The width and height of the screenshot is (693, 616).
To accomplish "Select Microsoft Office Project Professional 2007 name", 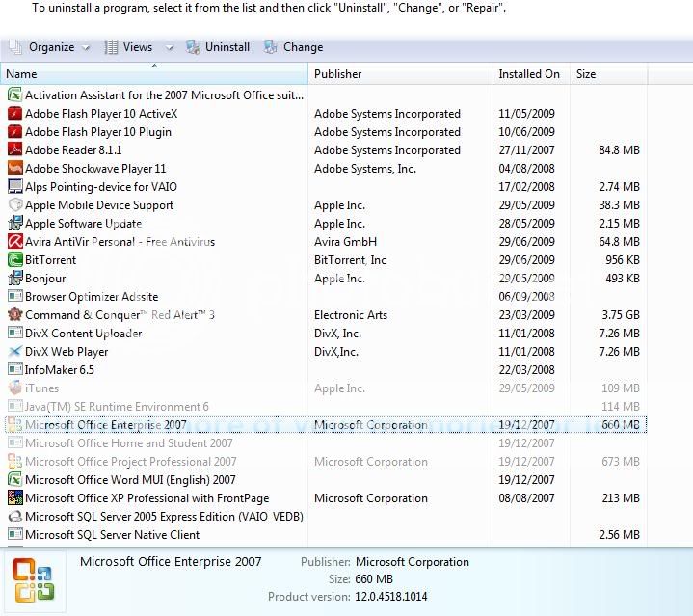I will pos(131,462).
